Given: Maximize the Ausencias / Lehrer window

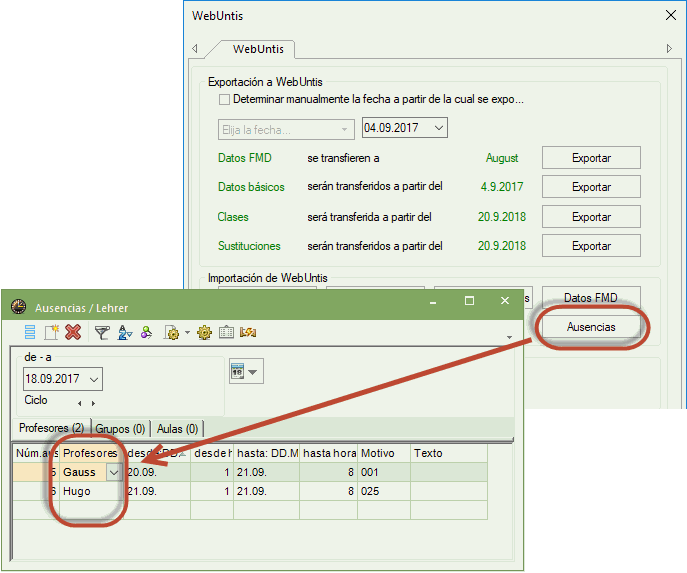Looking at the screenshot, I should [x=469, y=301].
